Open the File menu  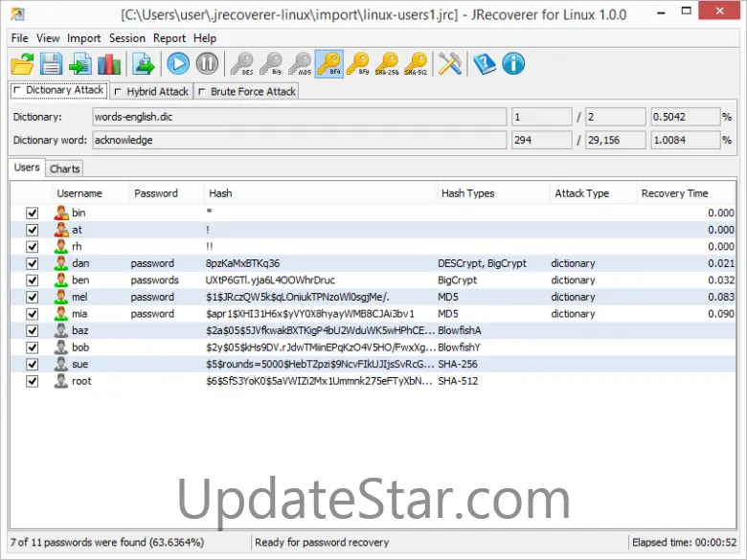tap(19, 38)
